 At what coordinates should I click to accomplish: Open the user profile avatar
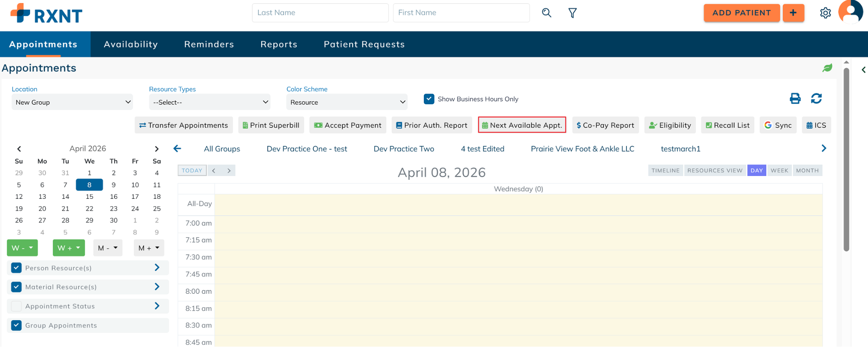point(850,12)
